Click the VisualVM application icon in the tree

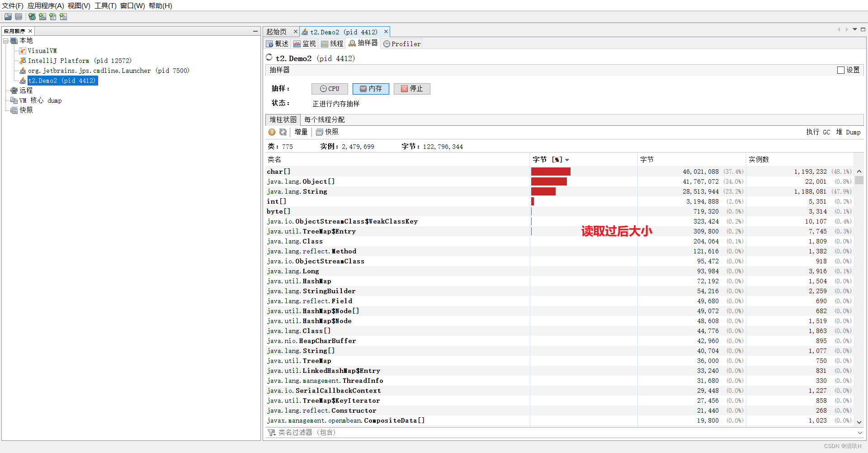point(23,51)
